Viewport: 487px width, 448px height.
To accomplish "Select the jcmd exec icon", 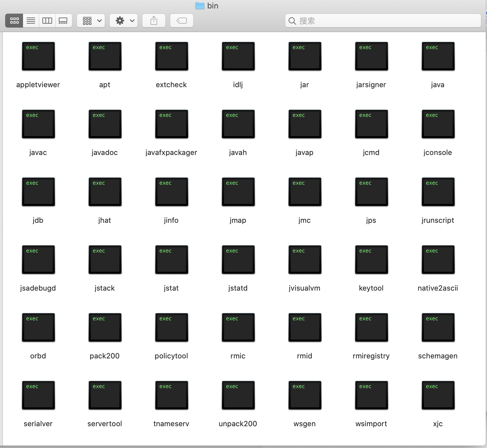I will pyautogui.click(x=372, y=124).
